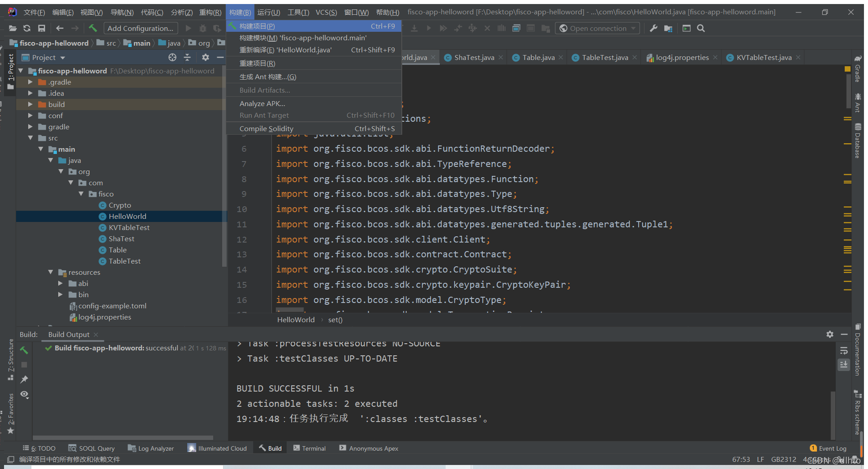Click the yellow inspection indicator square
The image size is (868, 469).
[847, 69]
